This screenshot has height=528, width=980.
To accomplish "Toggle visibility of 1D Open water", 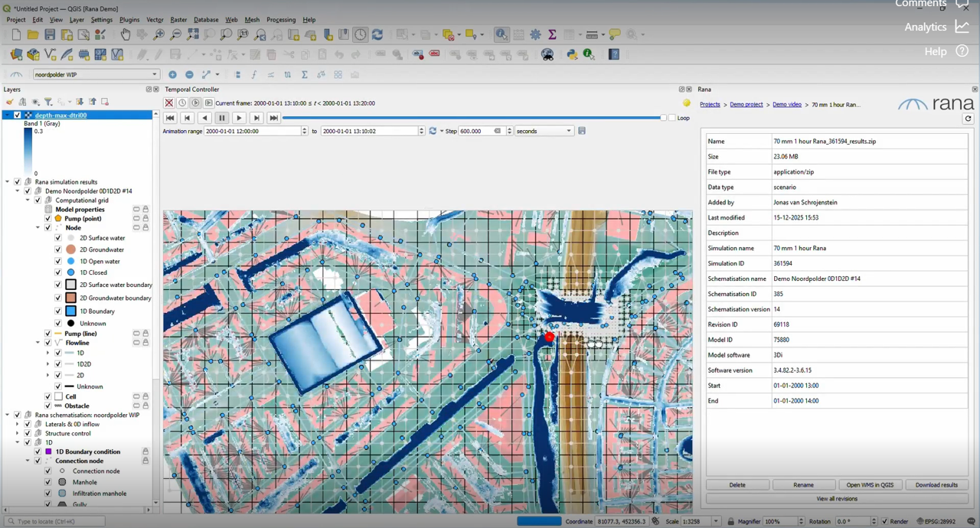I will 58,261.
